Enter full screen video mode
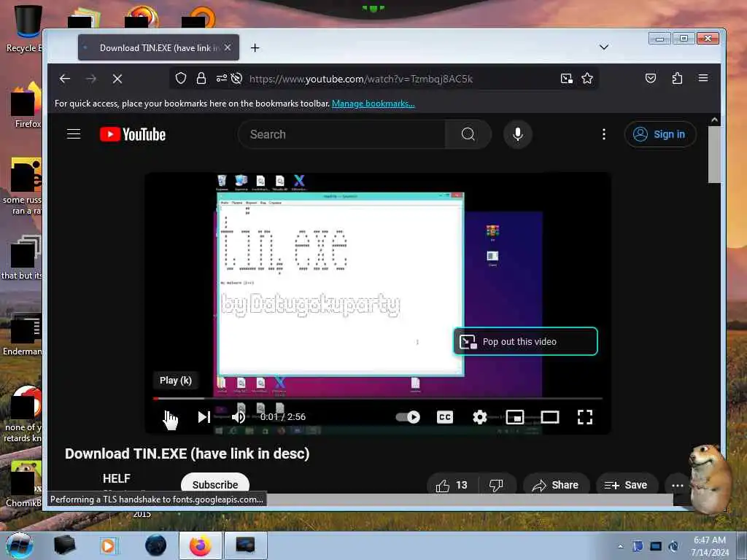This screenshot has height=560, width=747. [x=585, y=417]
